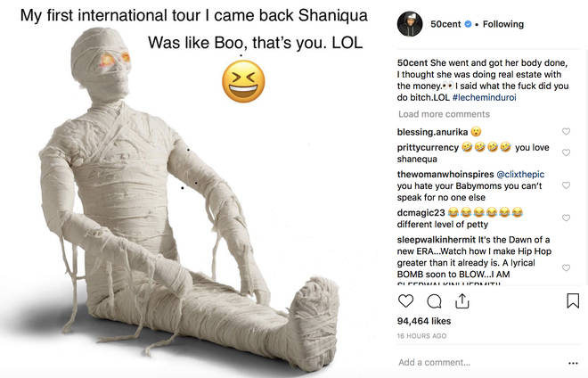588x378 pixels.
Task: Like the post with the heart icon
Action: coord(405,301)
